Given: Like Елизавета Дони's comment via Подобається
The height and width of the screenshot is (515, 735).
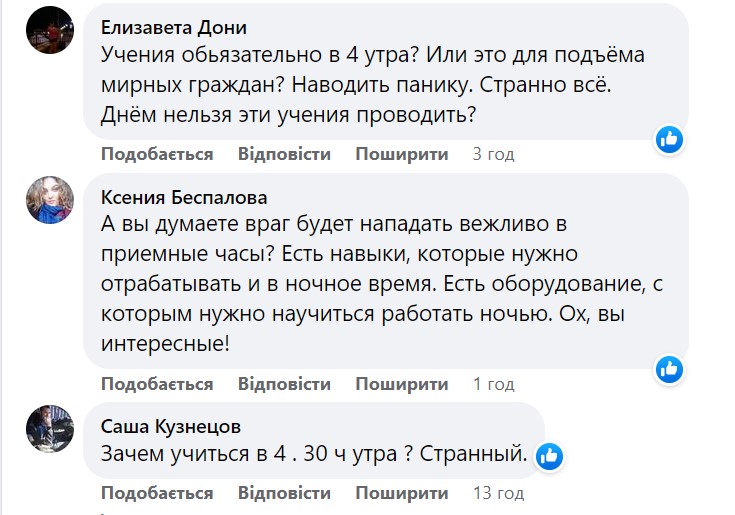Looking at the screenshot, I should [157, 155].
